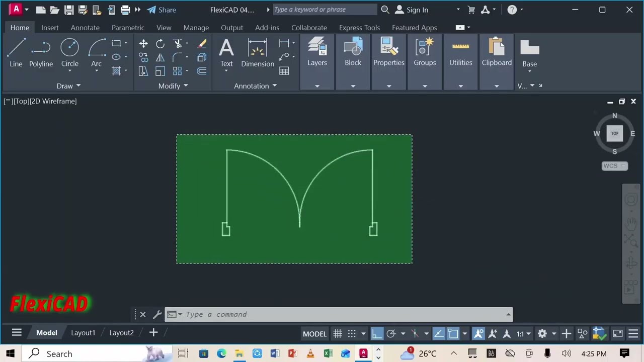Image resolution: width=644 pixels, height=362 pixels.
Task: Toggle 2D object snap
Action: pyautogui.click(x=453, y=333)
